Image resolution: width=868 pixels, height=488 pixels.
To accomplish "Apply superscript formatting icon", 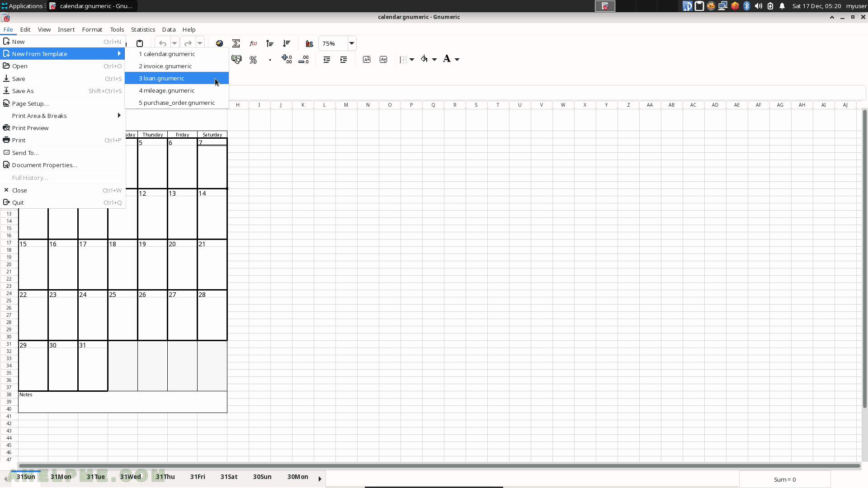I will point(367,59).
